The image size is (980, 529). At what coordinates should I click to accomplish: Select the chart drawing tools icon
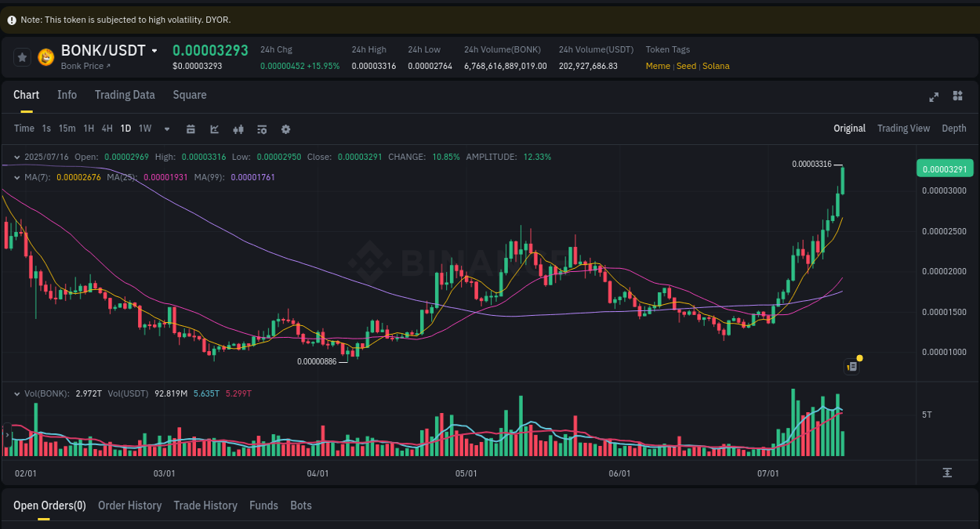coord(214,129)
